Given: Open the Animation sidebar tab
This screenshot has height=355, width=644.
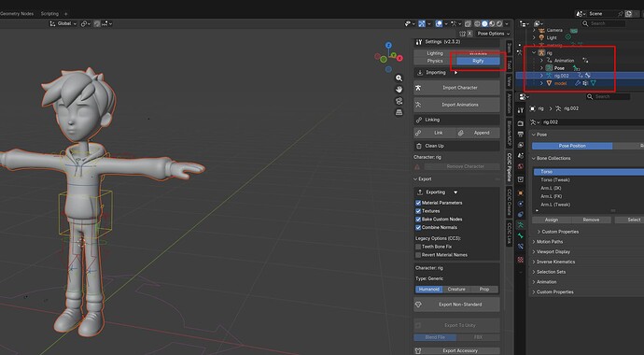Looking at the screenshot, I should click(x=510, y=104).
